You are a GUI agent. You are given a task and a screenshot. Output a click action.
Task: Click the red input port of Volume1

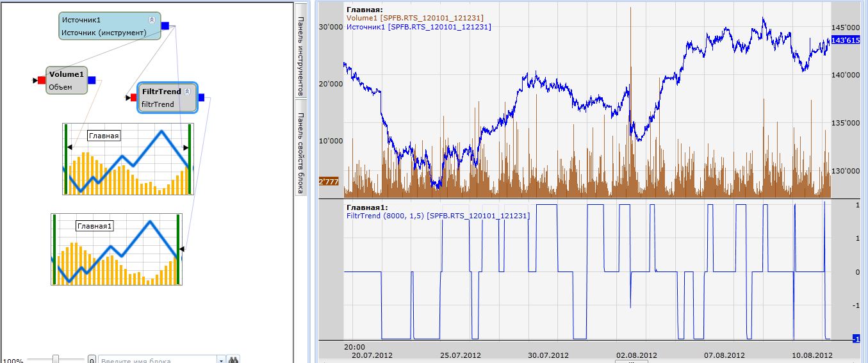42,80
